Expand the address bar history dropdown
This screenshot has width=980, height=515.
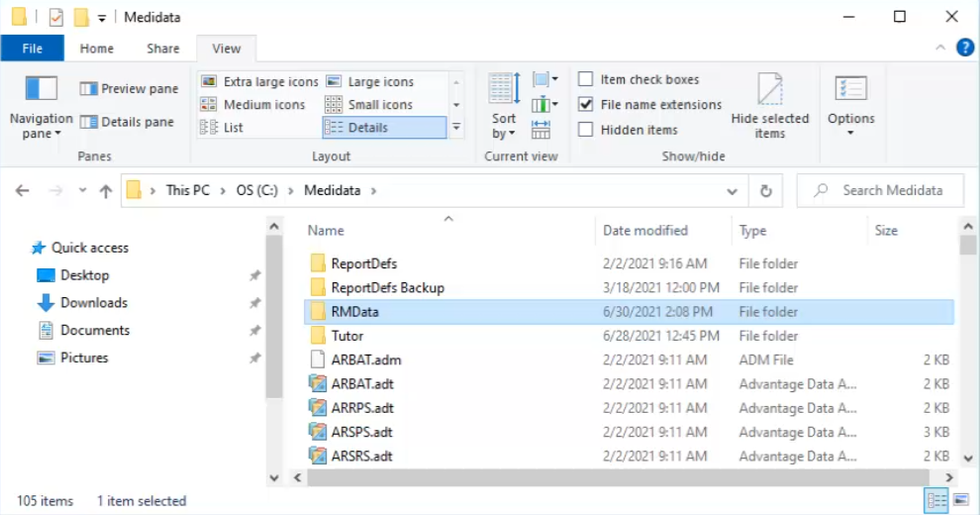tap(732, 191)
